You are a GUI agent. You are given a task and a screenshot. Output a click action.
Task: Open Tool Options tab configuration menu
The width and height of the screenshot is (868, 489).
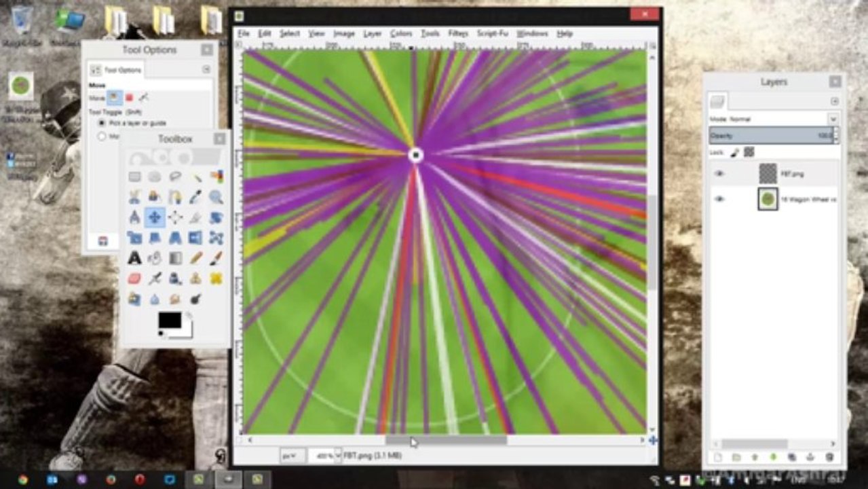[x=206, y=69]
